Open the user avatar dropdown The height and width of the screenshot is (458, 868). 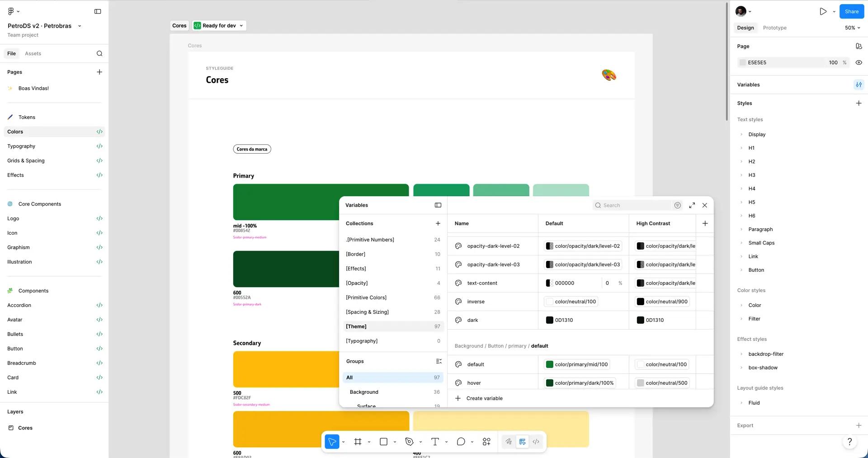[743, 11]
